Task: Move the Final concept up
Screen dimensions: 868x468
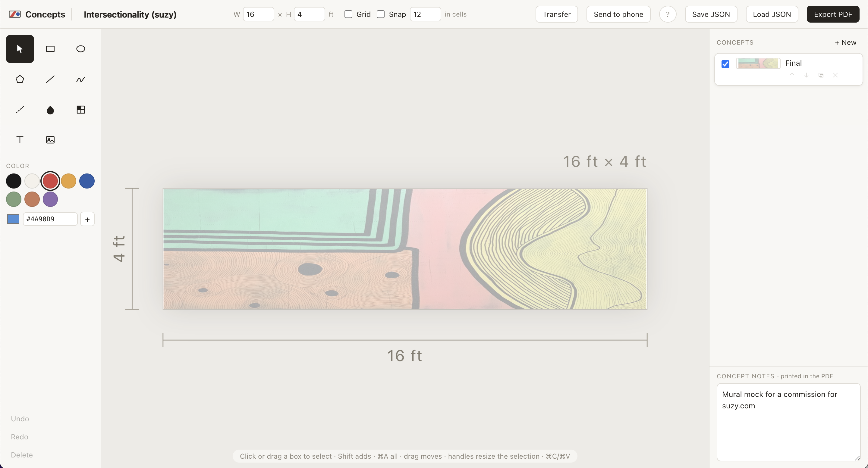Action: tap(792, 75)
